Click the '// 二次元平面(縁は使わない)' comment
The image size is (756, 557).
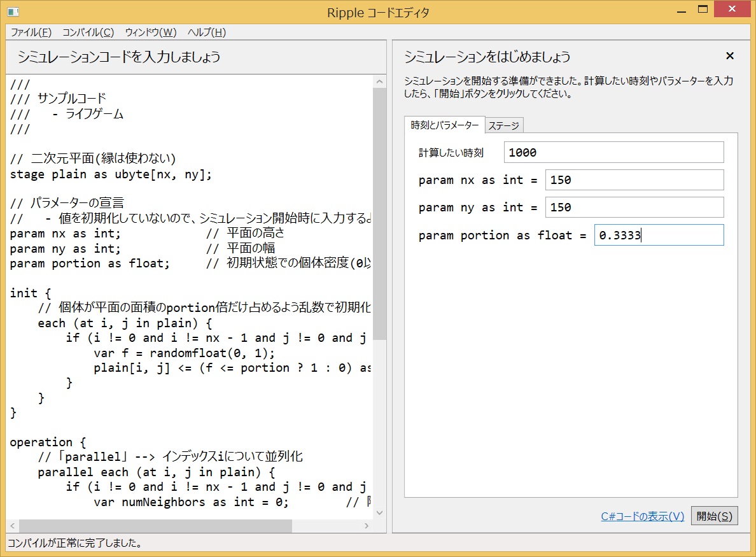tap(92, 159)
